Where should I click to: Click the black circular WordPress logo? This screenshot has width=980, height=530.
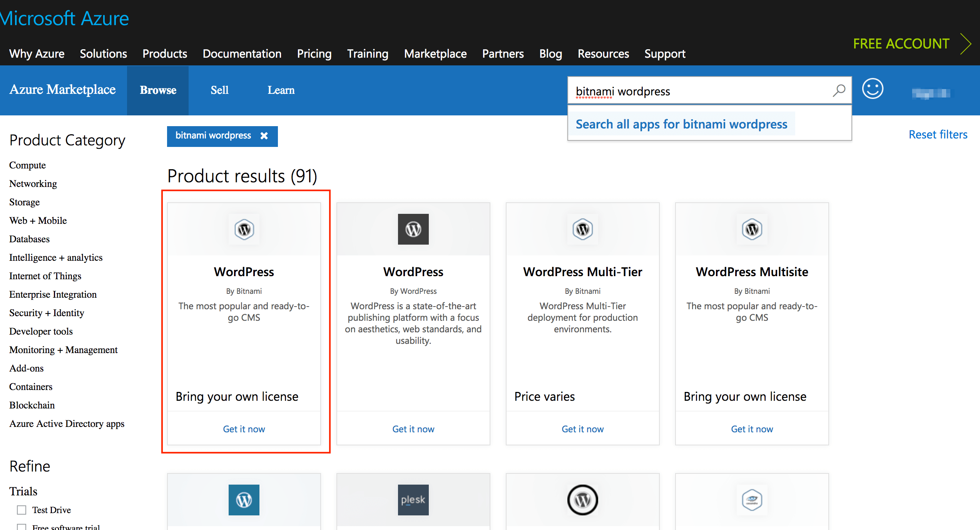pyautogui.click(x=583, y=500)
